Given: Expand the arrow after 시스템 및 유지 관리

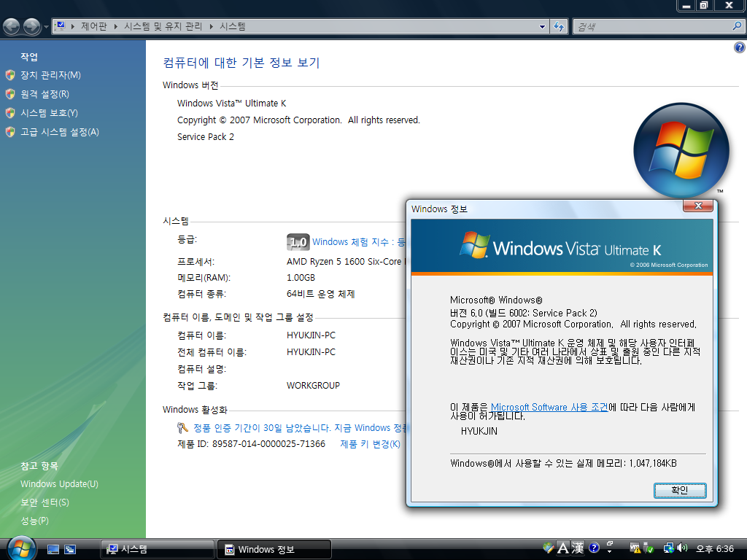Looking at the screenshot, I should point(211,27).
